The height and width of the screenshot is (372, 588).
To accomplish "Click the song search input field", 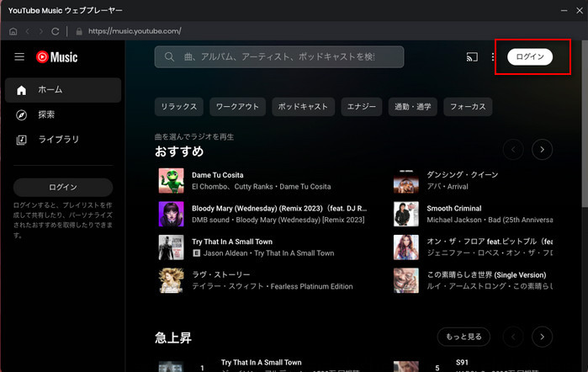I will (279, 56).
